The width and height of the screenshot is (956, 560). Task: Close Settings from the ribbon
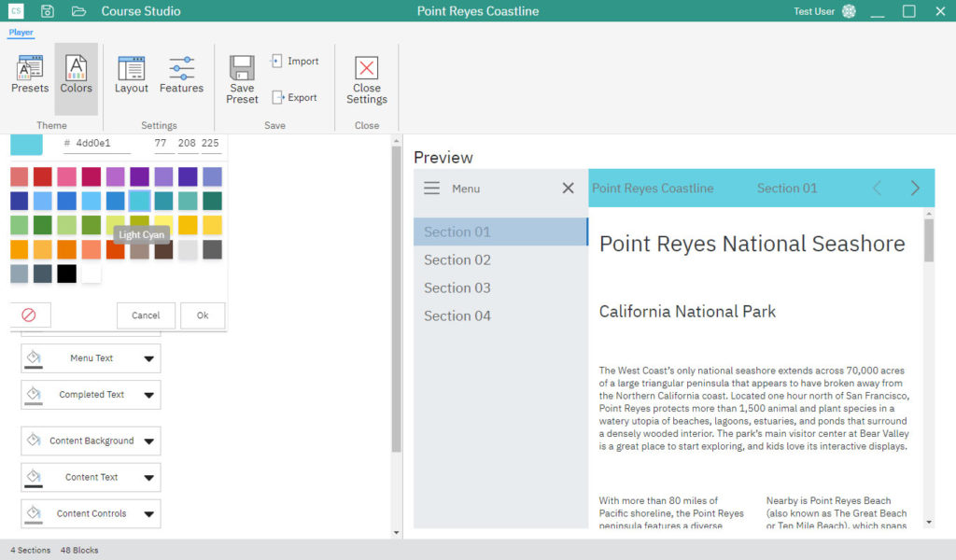367,80
